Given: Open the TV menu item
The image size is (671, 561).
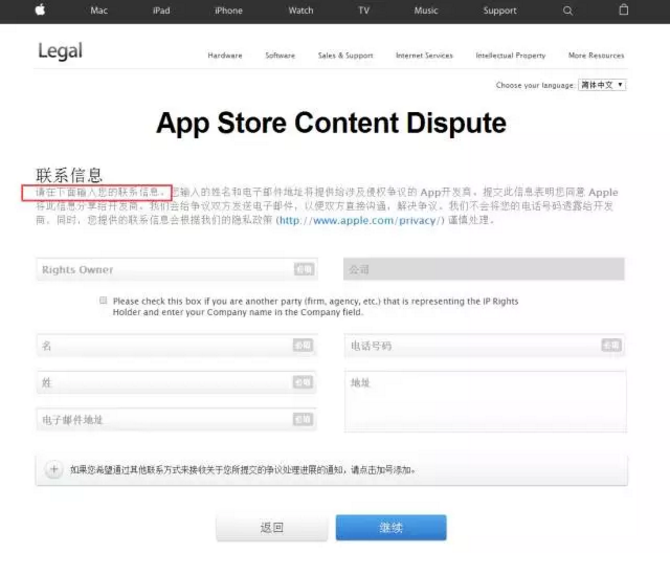Looking at the screenshot, I should click(364, 10).
